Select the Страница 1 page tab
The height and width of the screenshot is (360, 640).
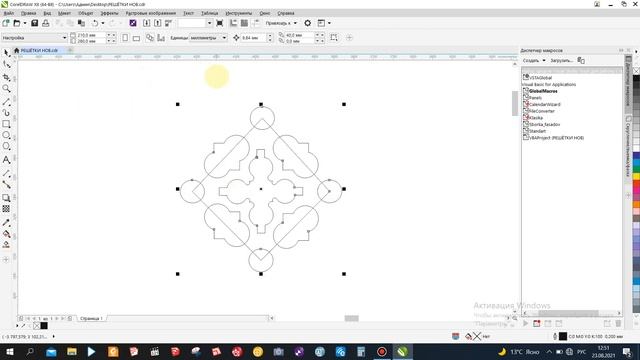[91, 318]
